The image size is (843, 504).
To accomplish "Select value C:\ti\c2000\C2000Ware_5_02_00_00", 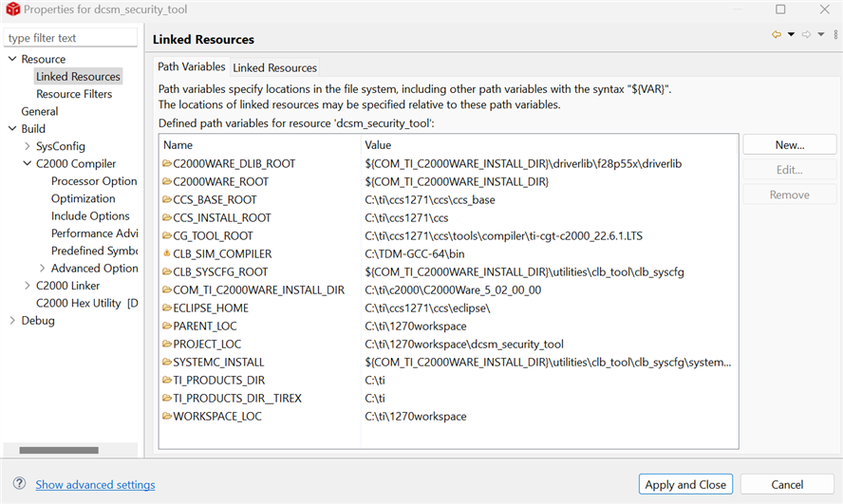I will click(x=453, y=289).
